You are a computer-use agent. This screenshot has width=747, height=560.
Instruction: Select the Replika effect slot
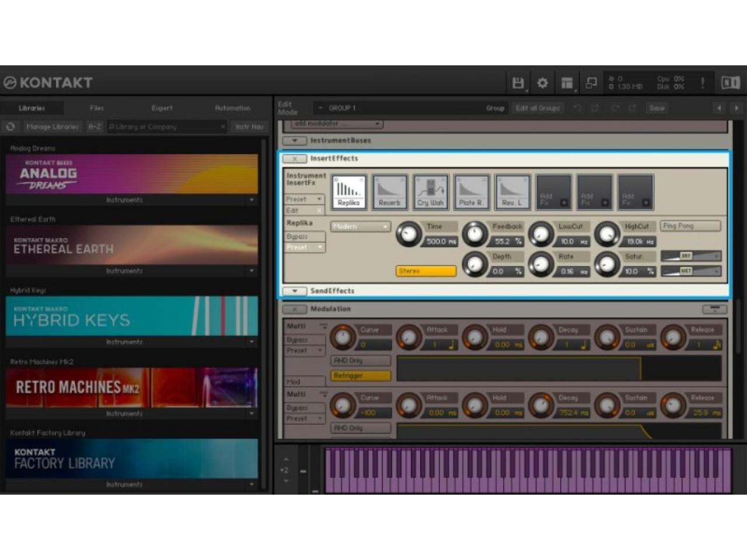(348, 192)
